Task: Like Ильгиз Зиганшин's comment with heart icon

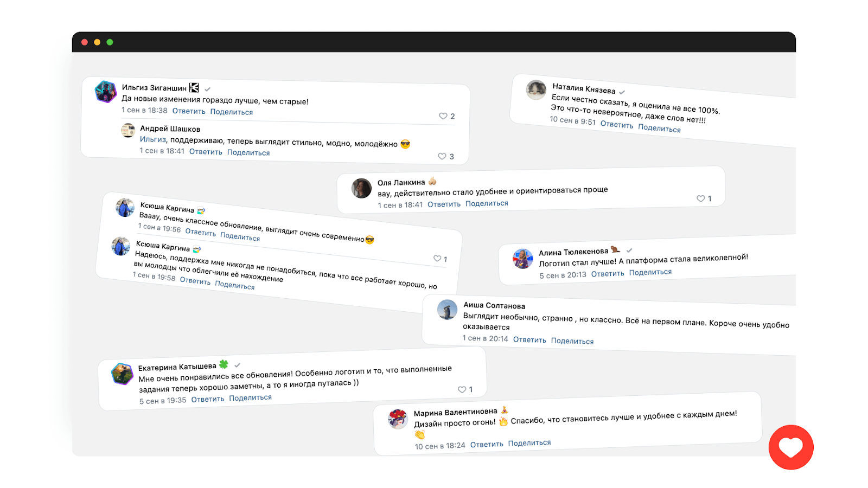Action: click(443, 116)
